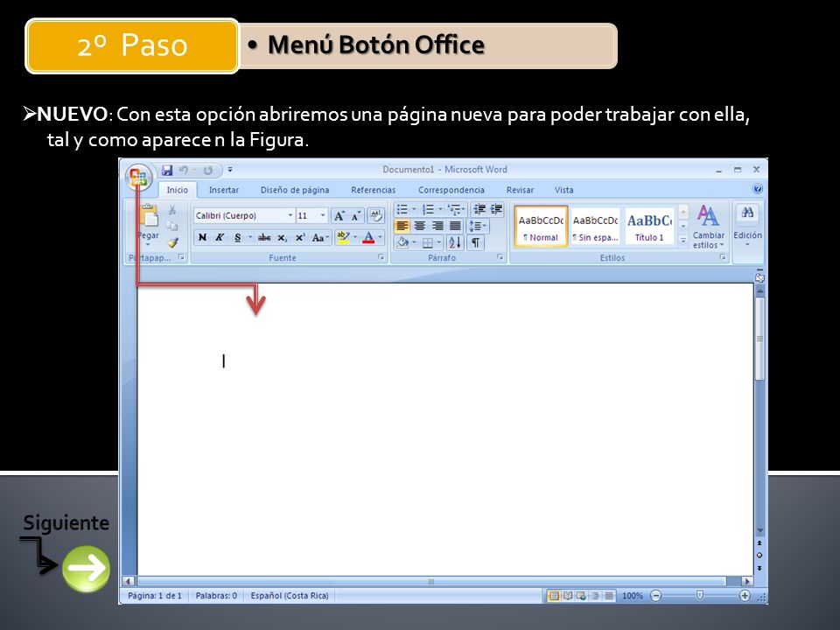
Task: Click the Word Help question mark icon
Action: pyautogui.click(x=758, y=189)
